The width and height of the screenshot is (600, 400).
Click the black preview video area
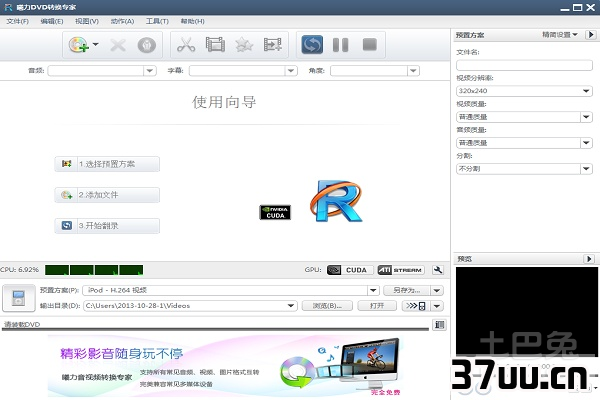pos(527,311)
